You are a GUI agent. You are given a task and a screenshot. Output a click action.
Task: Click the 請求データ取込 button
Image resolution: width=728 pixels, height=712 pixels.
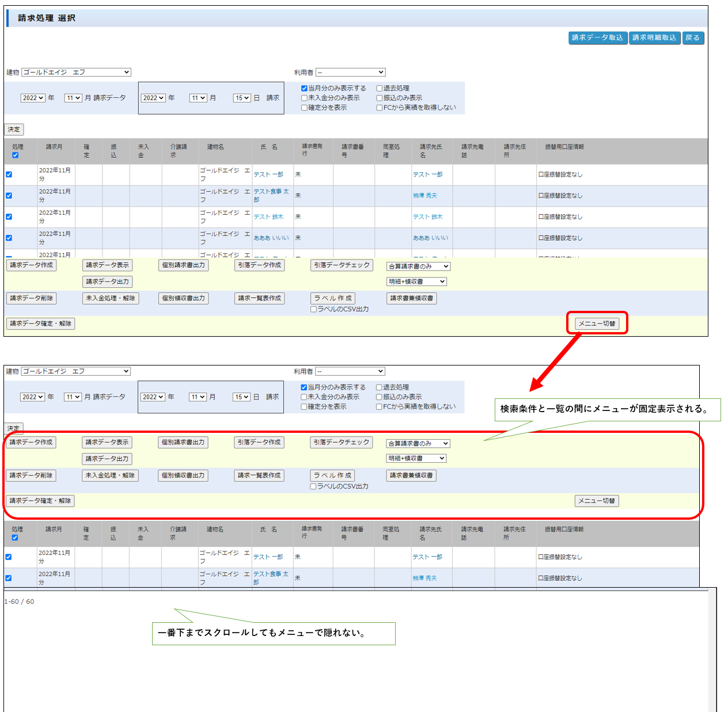click(x=597, y=38)
